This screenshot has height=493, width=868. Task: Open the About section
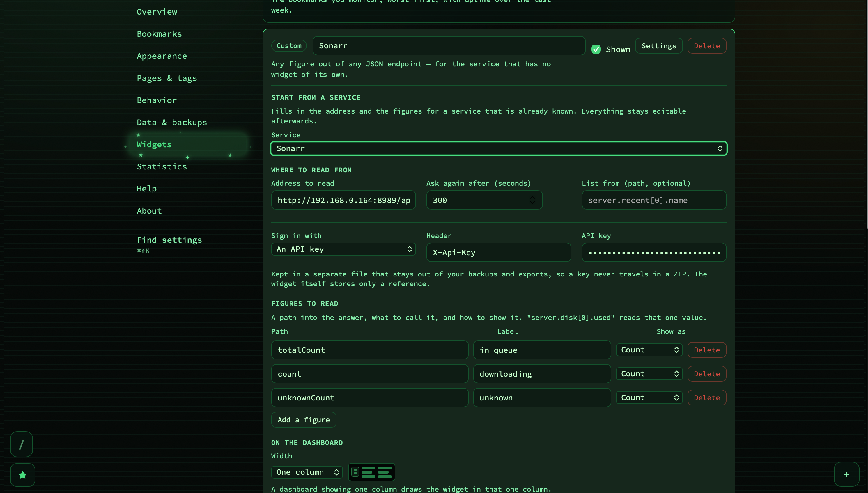[149, 211]
